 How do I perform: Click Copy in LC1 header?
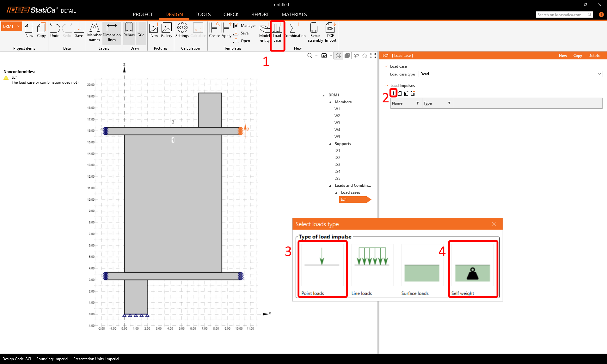[577, 56]
